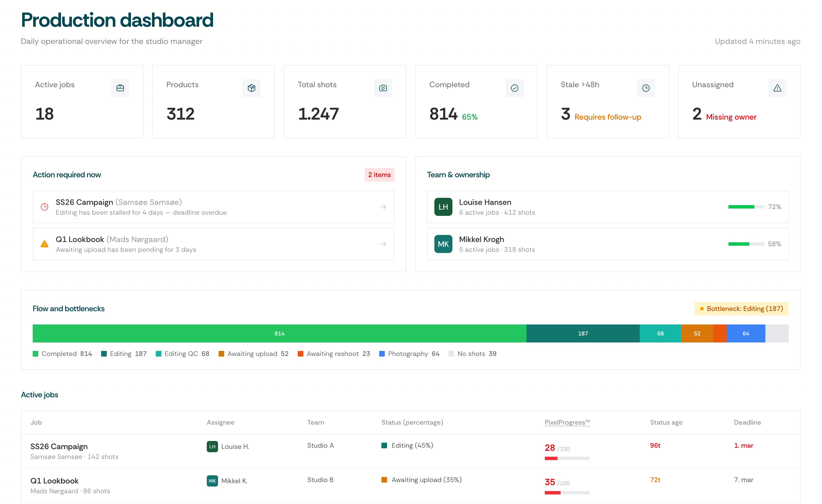The height and width of the screenshot is (504, 822).
Task: Click the red clock icon beside SS26 Campaign alert
Action: point(45,207)
